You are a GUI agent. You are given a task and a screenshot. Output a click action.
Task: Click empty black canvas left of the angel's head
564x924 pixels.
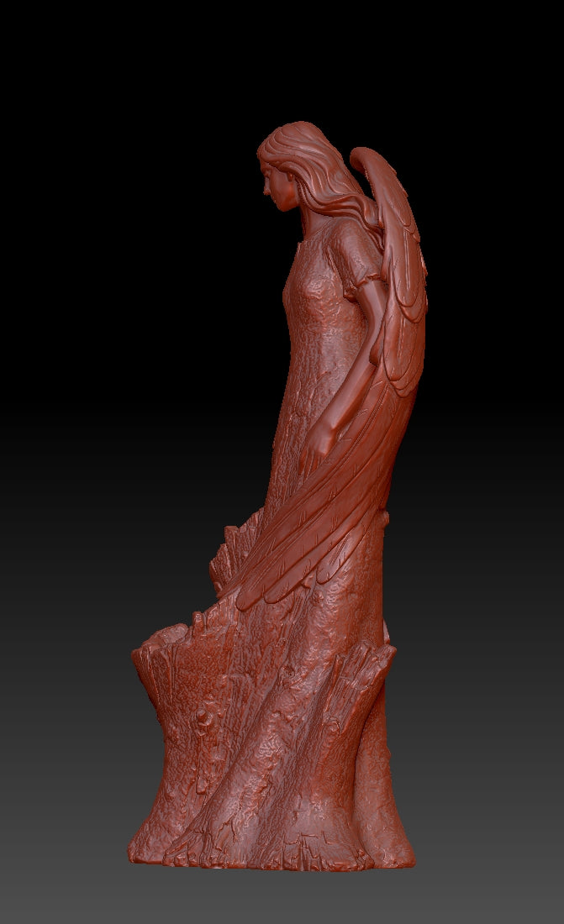point(126,168)
